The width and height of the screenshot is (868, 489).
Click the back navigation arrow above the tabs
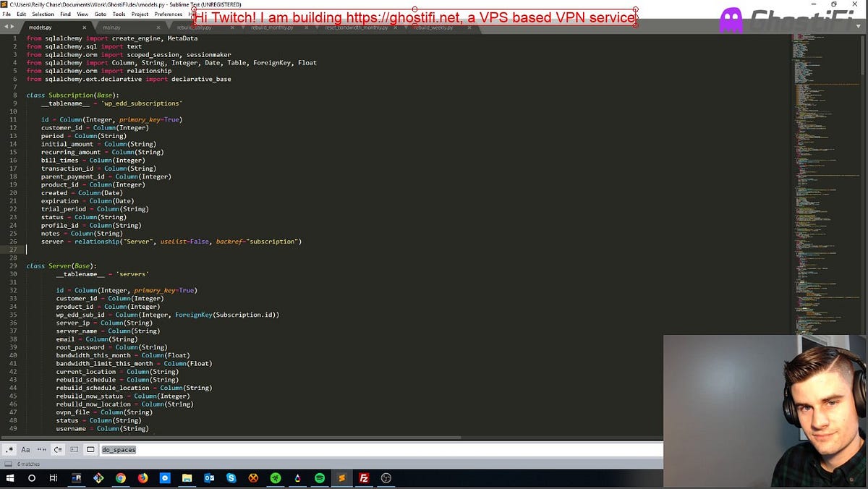click(x=6, y=26)
